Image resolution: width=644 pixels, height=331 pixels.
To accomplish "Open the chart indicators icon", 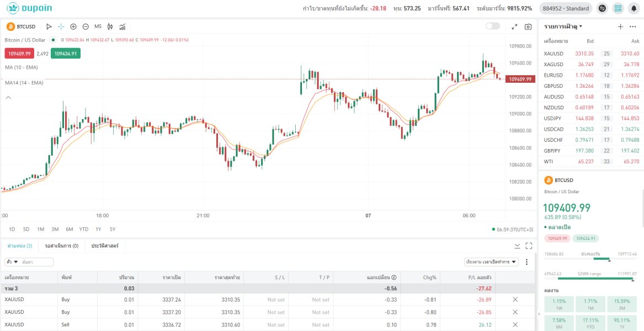I will (122, 26).
